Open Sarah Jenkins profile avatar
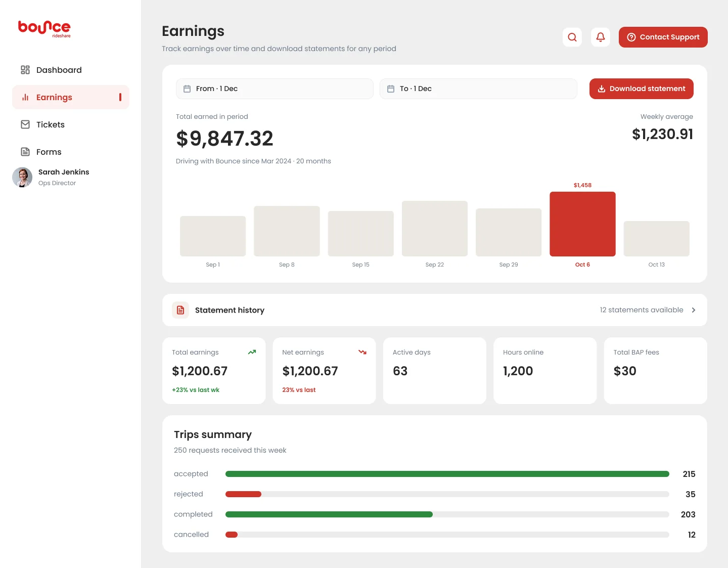 click(22, 177)
